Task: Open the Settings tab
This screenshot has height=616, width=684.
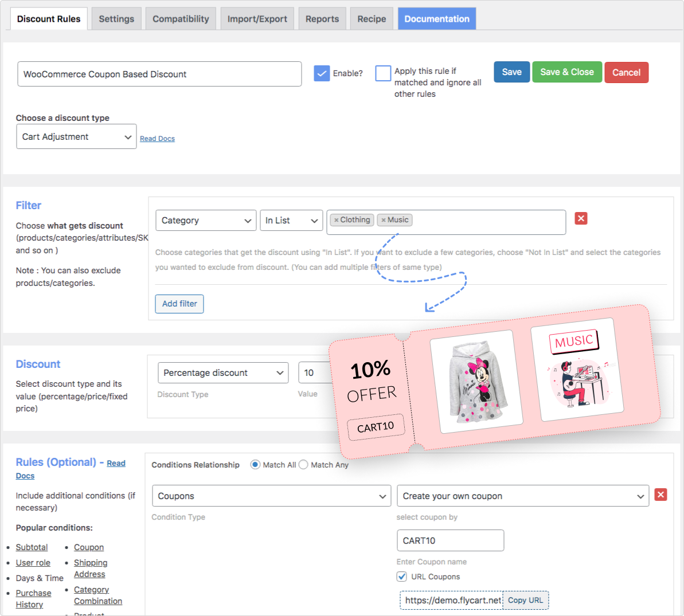Action: tap(116, 19)
